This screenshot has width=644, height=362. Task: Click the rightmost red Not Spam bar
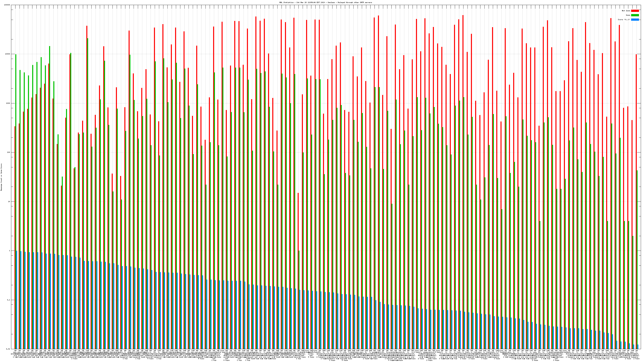pos(636,200)
